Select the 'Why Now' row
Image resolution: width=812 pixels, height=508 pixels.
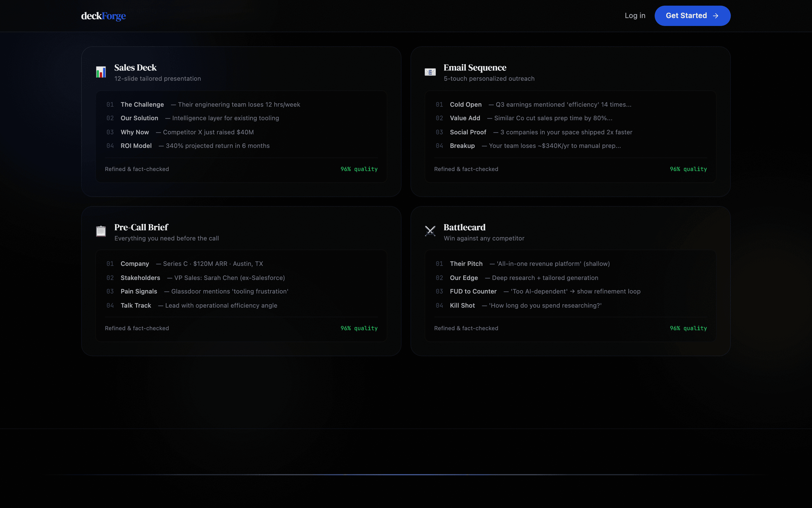click(x=241, y=132)
